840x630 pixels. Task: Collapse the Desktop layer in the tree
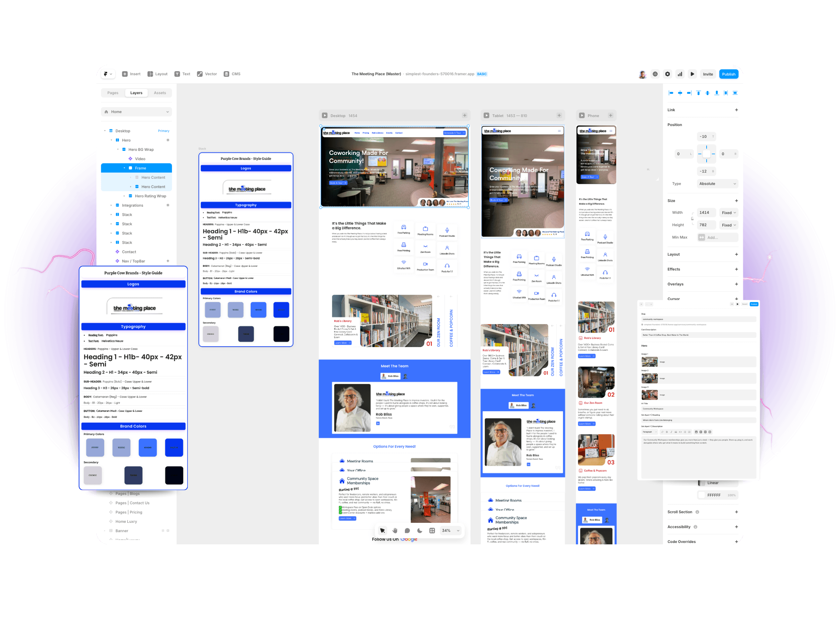click(x=105, y=131)
